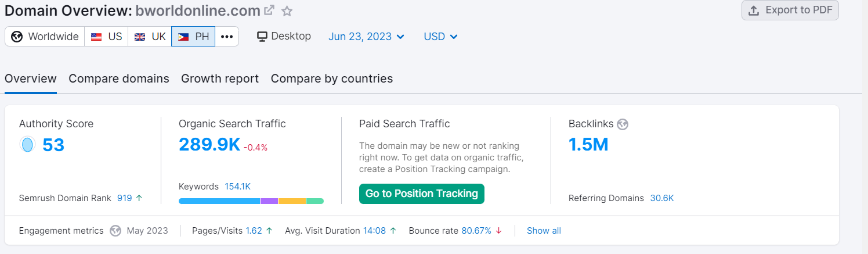
Task: Click Show all engagement metrics link
Action: 544,231
